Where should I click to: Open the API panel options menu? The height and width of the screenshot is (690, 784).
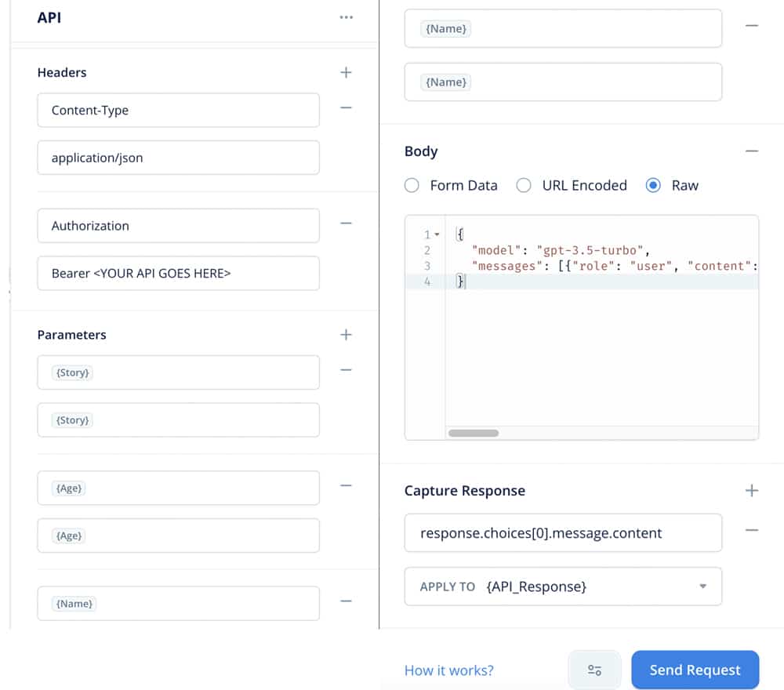(x=346, y=16)
